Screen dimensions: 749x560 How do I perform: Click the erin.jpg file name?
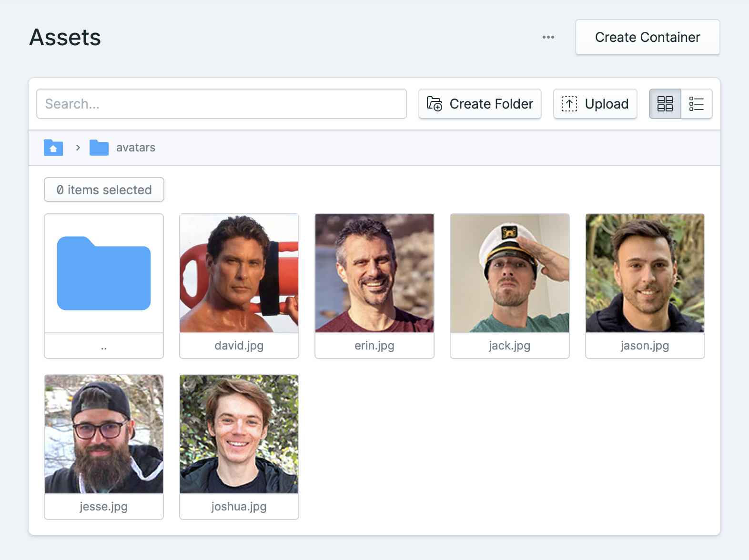coord(374,346)
